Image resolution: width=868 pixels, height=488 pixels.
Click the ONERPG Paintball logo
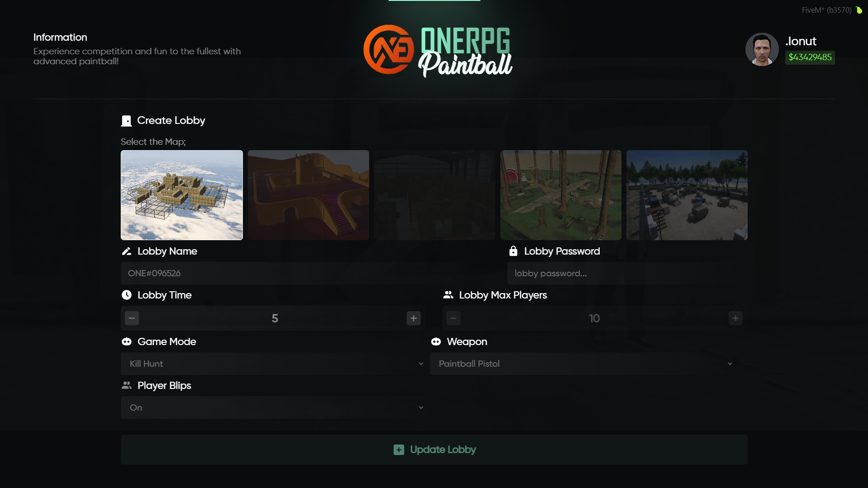pos(438,51)
